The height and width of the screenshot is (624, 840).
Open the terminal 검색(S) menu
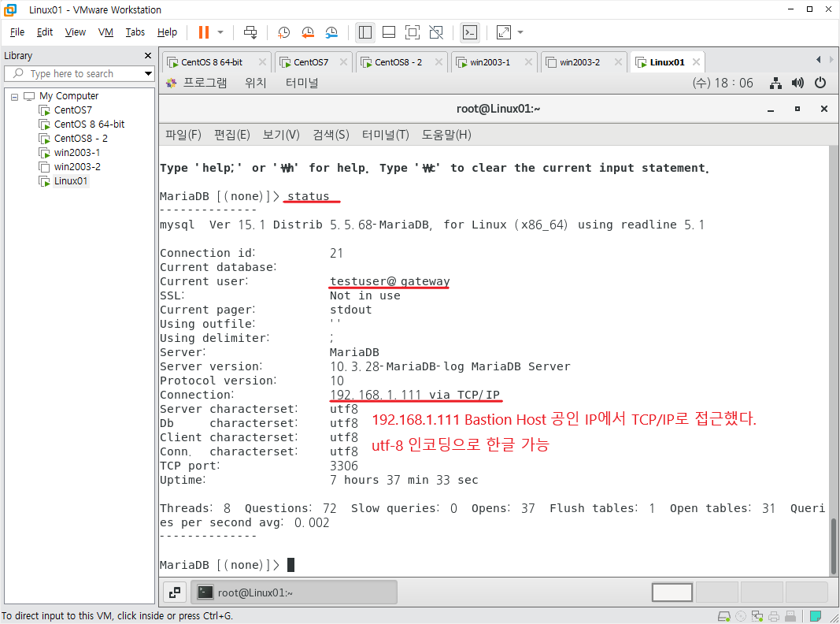pos(331,135)
